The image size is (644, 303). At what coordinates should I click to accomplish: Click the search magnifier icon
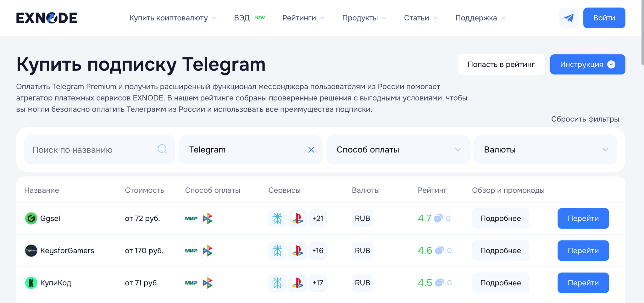162,149
